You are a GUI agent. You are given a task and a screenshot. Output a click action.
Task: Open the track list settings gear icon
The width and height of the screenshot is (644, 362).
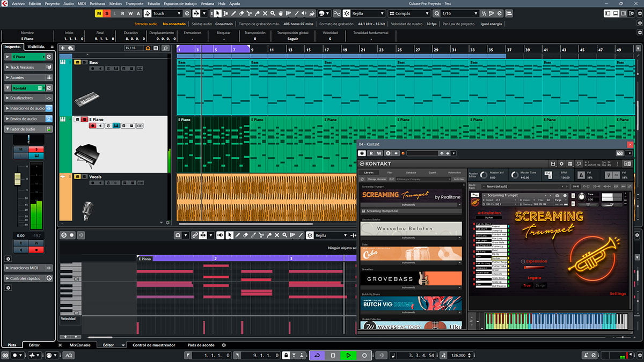[168, 222]
